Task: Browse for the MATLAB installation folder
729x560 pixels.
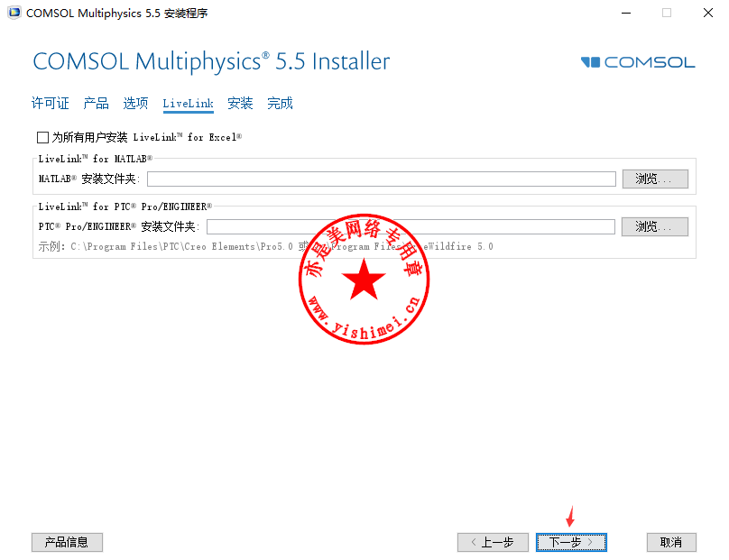Action: tap(655, 179)
